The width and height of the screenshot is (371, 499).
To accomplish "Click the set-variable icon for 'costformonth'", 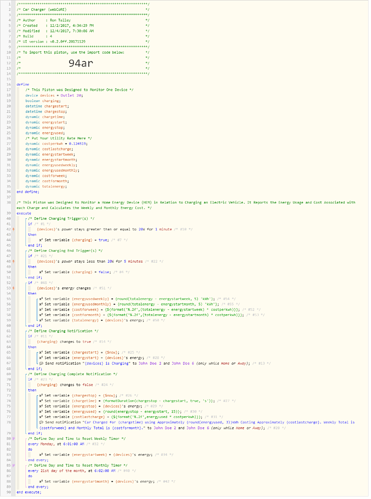I will point(41,315).
